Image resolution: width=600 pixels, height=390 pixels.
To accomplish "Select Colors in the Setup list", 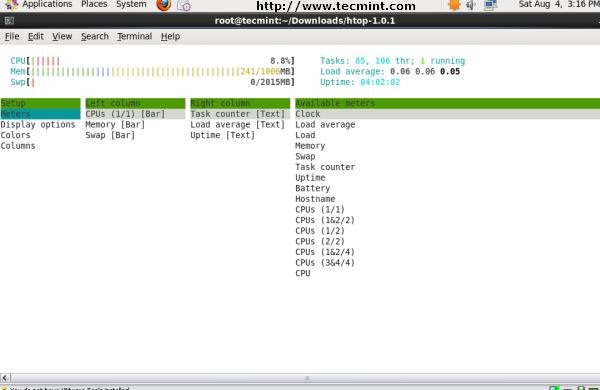I will 15,135.
